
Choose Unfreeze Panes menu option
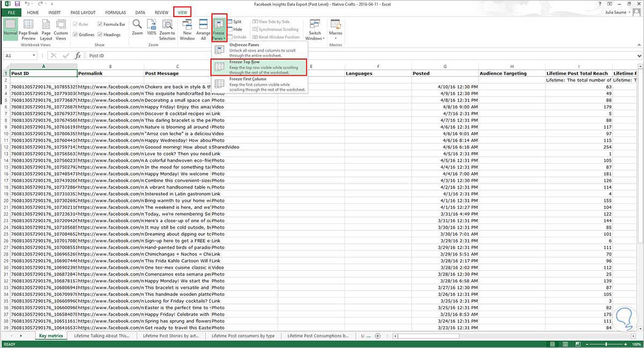[x=260, y=50]
